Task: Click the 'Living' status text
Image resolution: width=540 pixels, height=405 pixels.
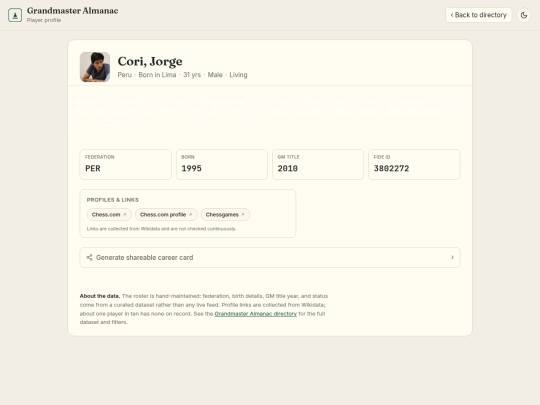Action: tap(238, 75)
